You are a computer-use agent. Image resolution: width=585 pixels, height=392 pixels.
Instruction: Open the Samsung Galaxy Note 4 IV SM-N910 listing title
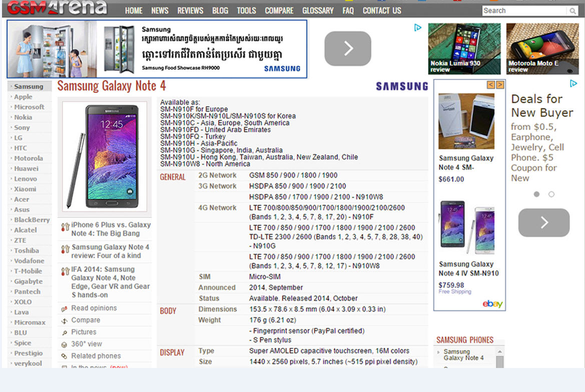tap(468, 268)
